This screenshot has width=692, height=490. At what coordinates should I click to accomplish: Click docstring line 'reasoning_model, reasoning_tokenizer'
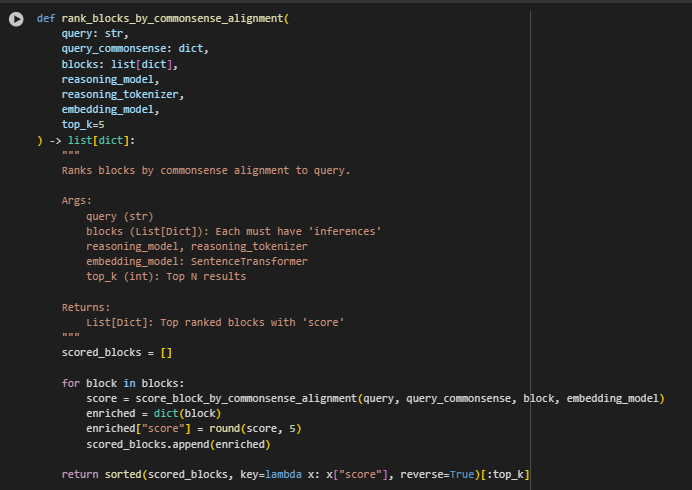click(x=197, y=246)
